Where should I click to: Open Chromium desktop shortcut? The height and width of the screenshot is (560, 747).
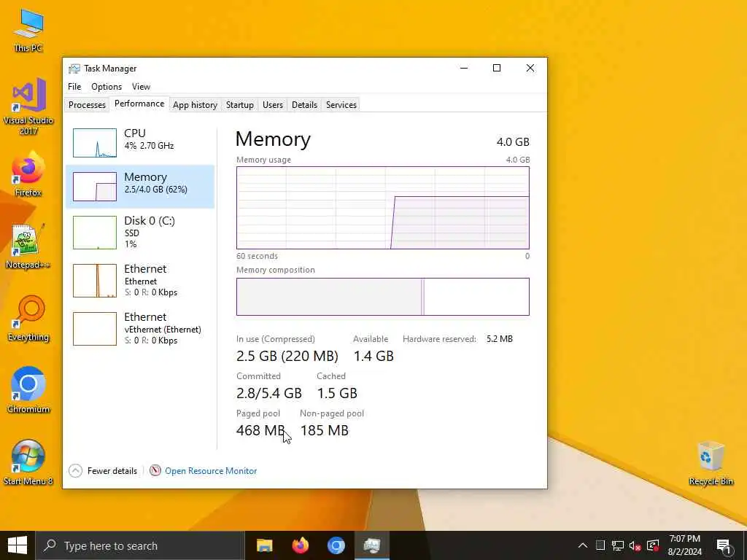click(28, 391)
